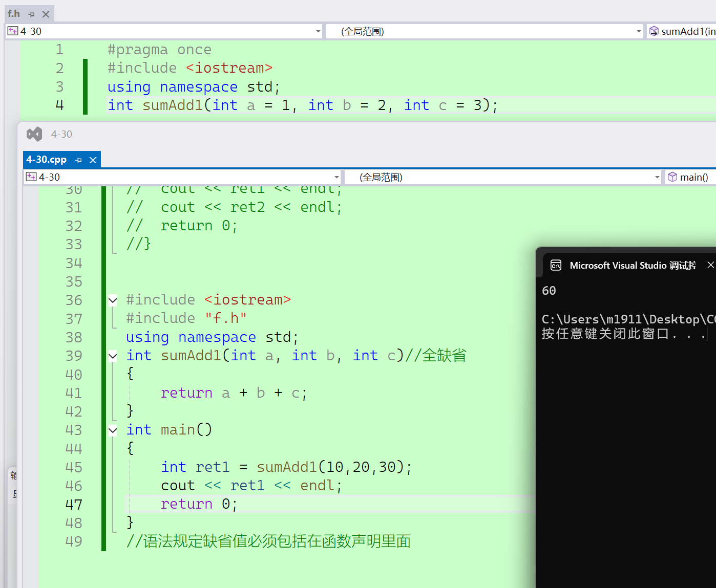Click '#pragma once' on line 1
Viewport: 716px width, 588px height.
click(x=159, y=50)
